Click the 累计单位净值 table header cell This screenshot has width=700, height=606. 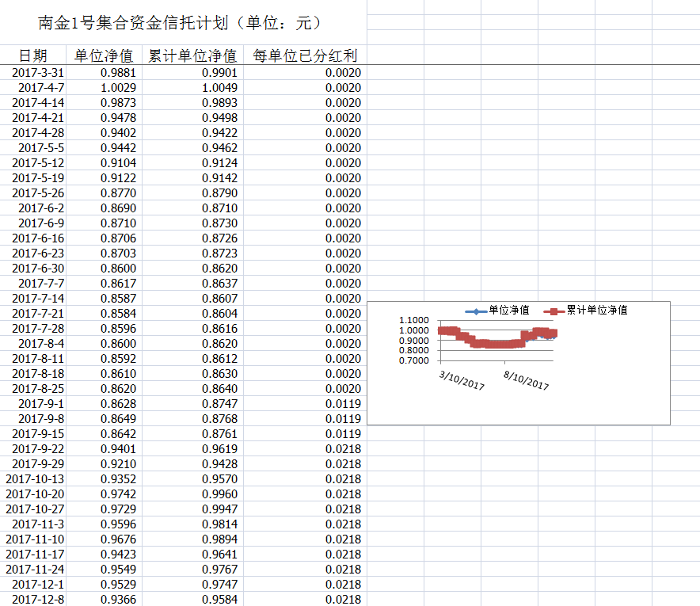192,55
